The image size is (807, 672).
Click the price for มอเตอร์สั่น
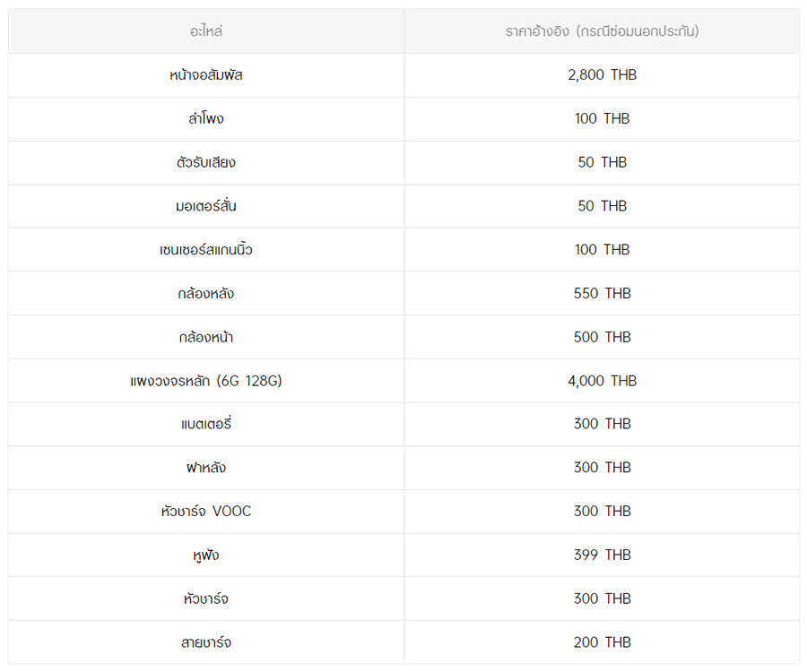point(602,206)
